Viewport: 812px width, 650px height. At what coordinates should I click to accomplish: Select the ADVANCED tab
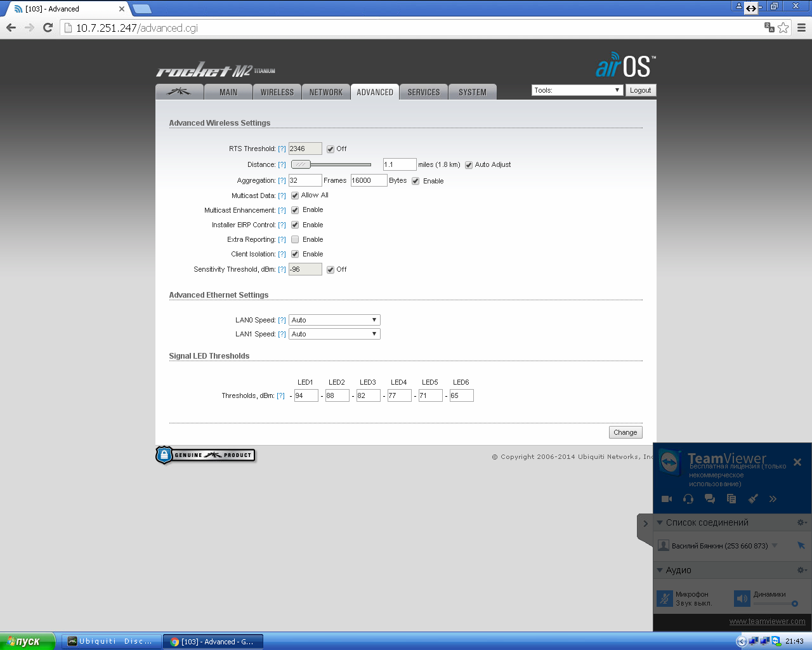[x=375, y=92]
